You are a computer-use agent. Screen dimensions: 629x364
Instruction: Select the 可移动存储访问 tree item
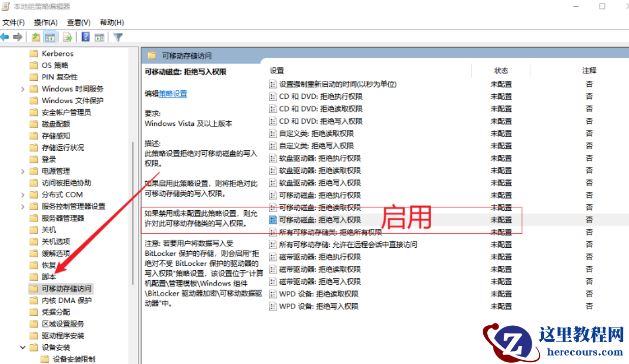pos(66,289)
